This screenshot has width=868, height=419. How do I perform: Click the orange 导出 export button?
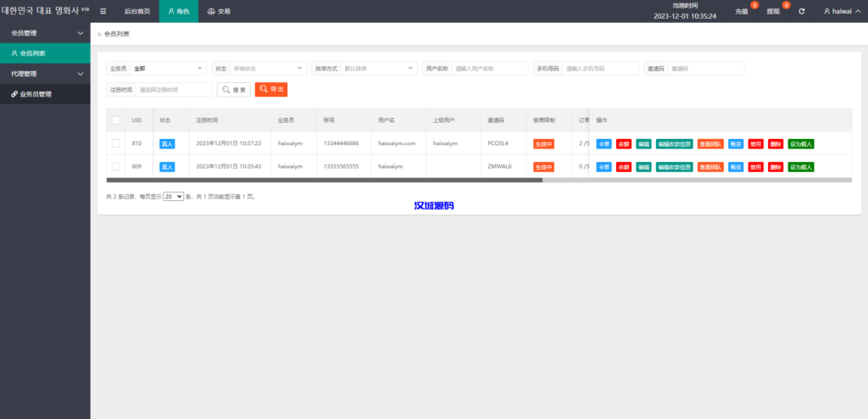coord(271,89)
